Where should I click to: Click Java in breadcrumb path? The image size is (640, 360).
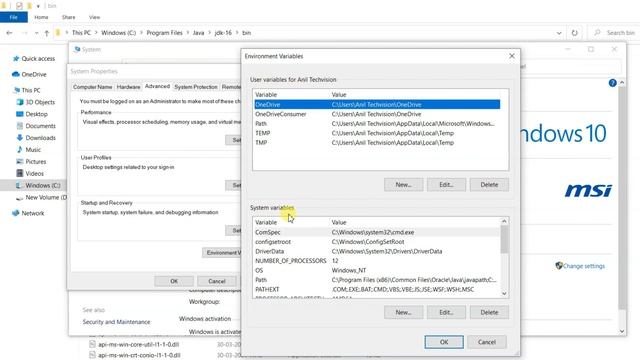pyautogui.click(x=198, y=33)
